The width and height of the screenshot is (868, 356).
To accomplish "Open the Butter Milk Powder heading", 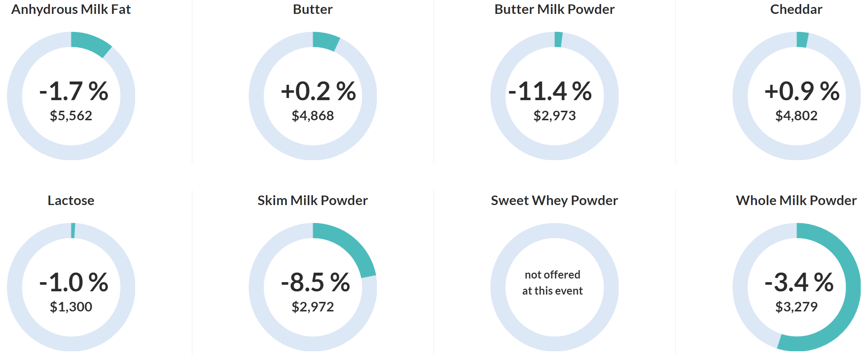I will point(554,10).
